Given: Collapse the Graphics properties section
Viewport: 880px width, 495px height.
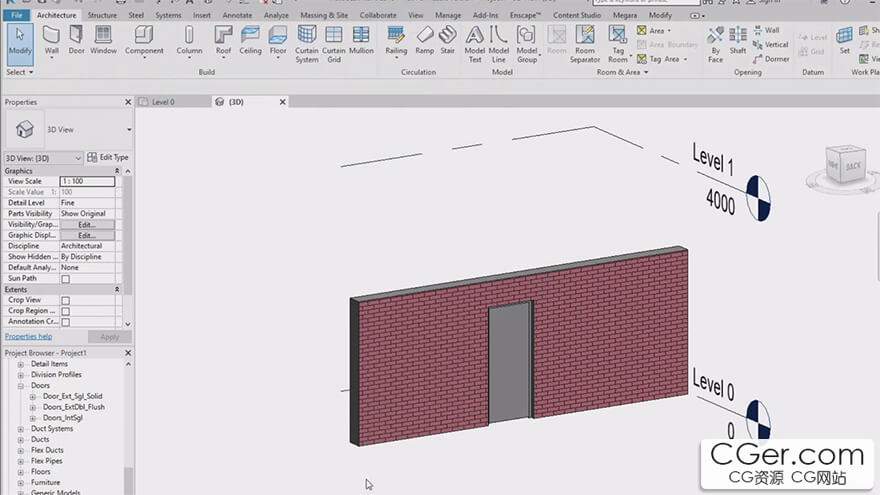Looking at the screenshot, I should pos(117,171).
